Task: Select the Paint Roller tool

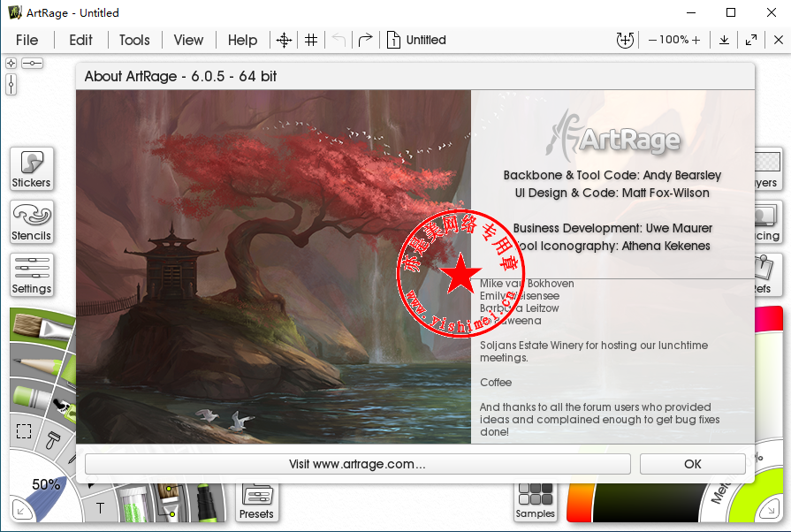Action: tap(52, 438)
